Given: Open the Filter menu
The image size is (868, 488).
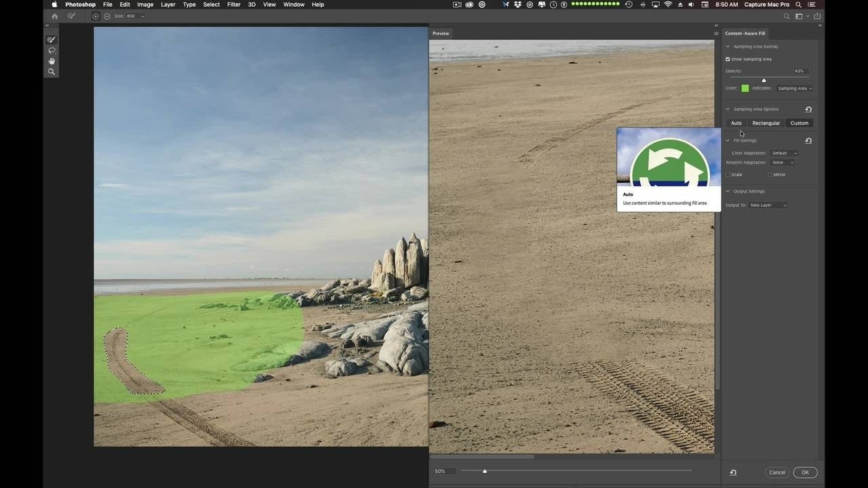Looking at the screenshot, I should [x=233, y=5].
